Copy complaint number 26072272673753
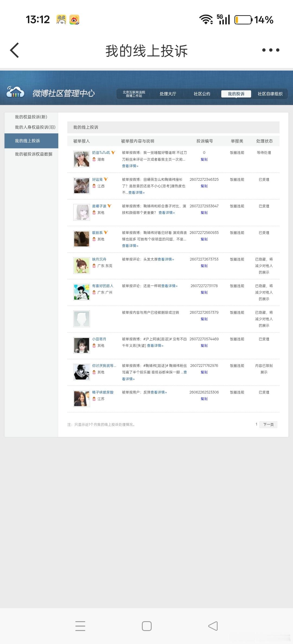The width and height of the screenshot is (293, 644). coord(204,266)
